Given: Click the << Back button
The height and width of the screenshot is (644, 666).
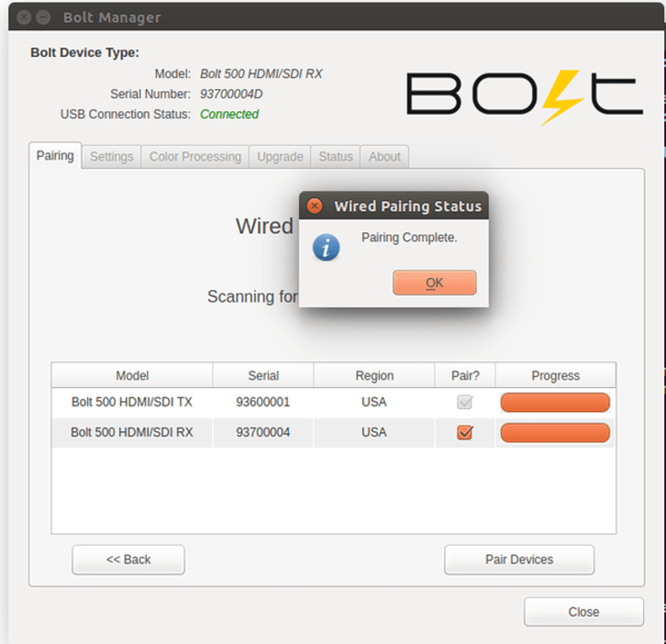Looking at the screenshot, I should (x=128, y=560).
